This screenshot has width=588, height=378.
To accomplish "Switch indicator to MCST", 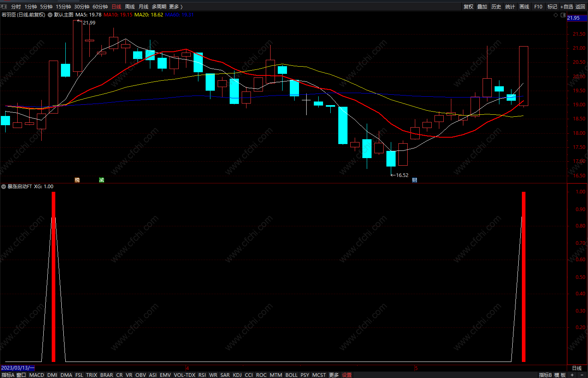I will 319,375.
